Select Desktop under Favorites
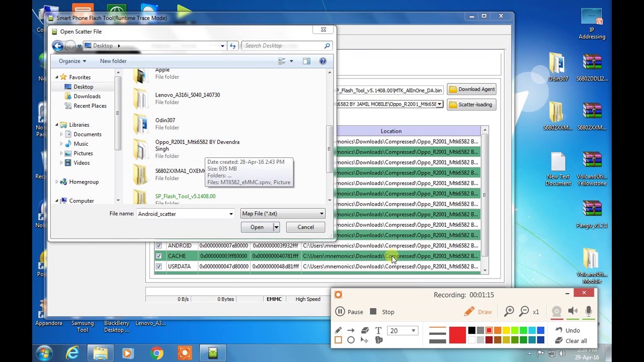 tap(83, 86)
